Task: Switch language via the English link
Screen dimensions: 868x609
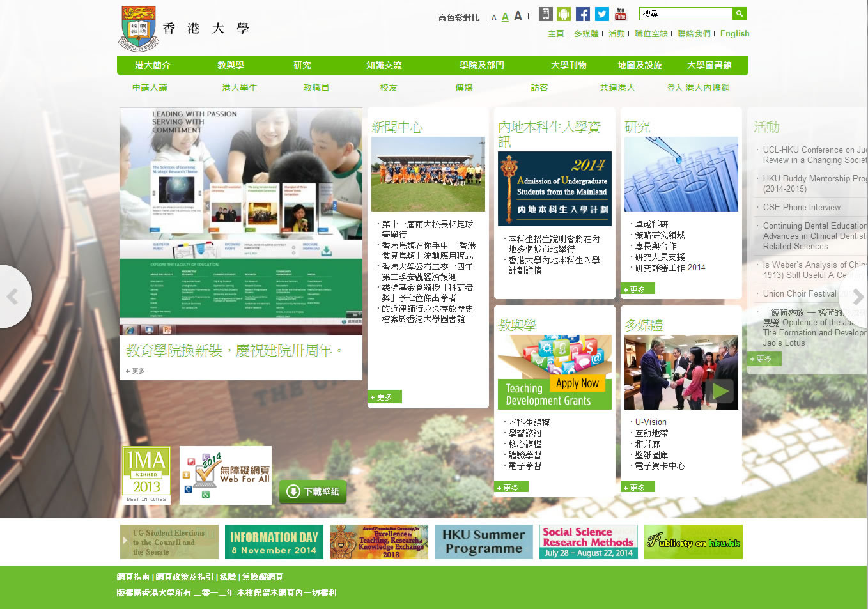Action: coord(734,34)
